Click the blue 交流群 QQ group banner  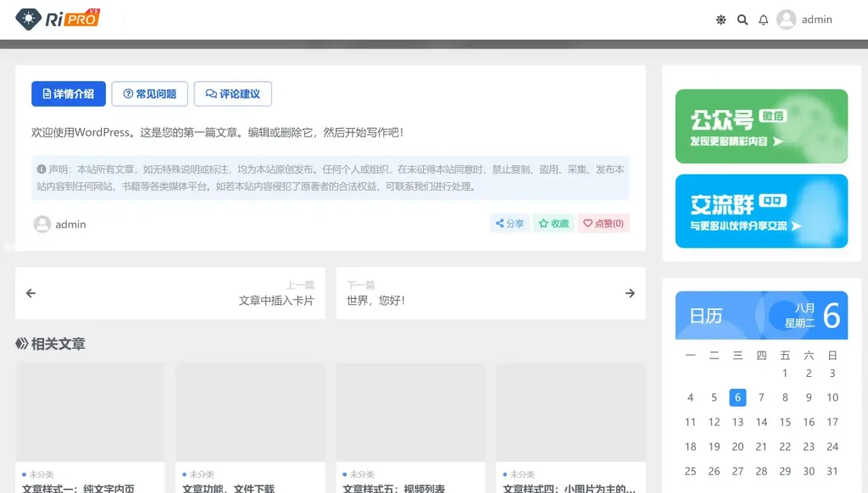(x=760, y=211)
